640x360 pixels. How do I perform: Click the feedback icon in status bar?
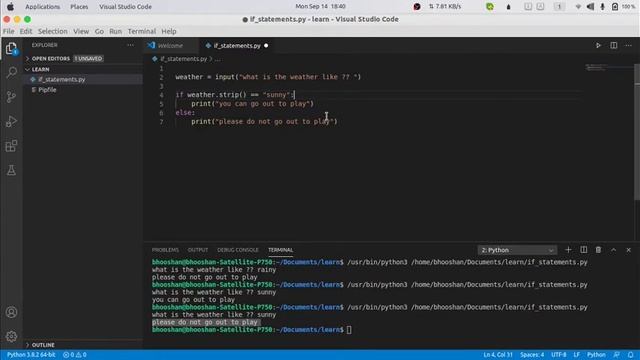[x=617, y=355]
